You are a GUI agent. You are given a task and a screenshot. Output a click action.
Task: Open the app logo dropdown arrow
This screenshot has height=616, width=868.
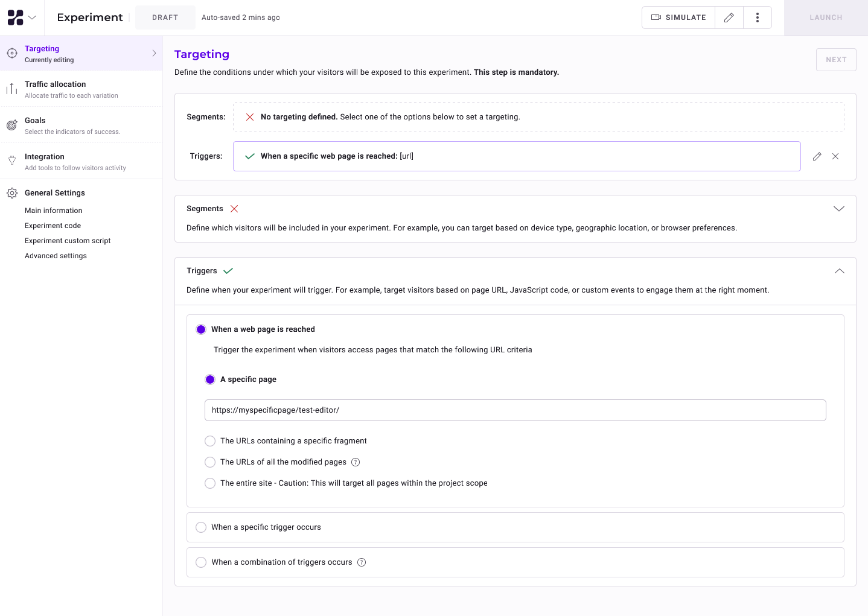coord(32,17)
